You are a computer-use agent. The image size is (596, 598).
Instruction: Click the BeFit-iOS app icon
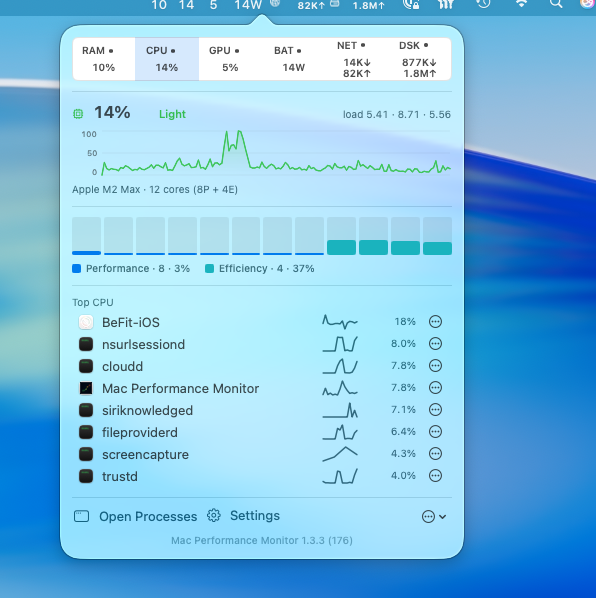(86, 322)
